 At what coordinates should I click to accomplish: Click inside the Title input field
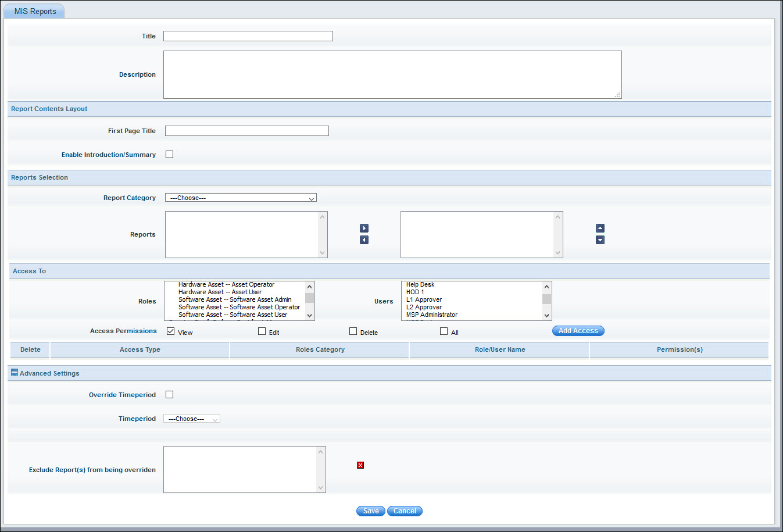(x=247, y=35)
